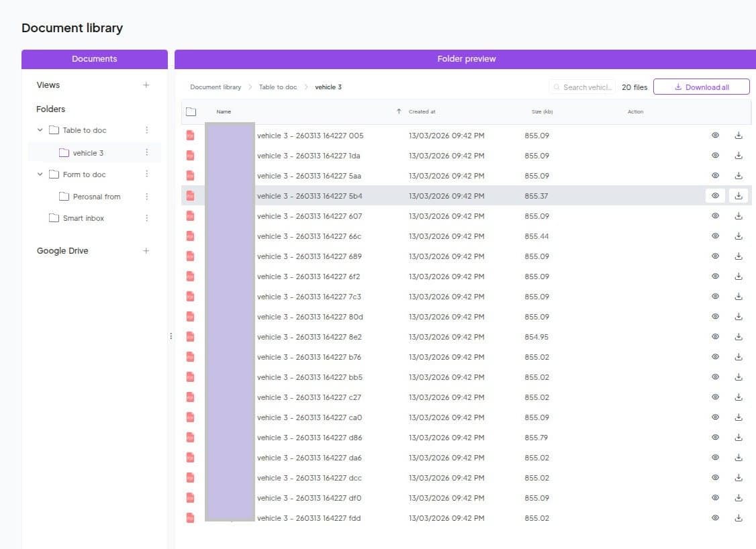
Task: Click the 20 files count label
Action: pyautogui.click(x=634, y=87)
